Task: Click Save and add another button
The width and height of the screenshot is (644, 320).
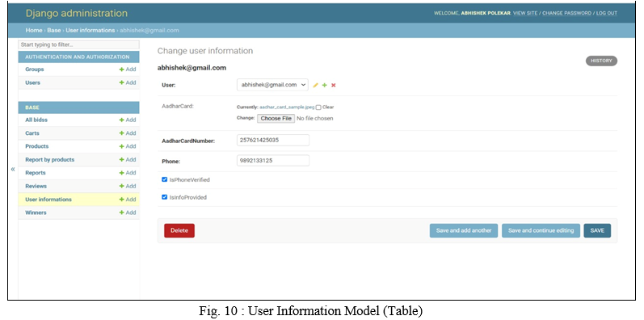Action: tap(464, 230)
